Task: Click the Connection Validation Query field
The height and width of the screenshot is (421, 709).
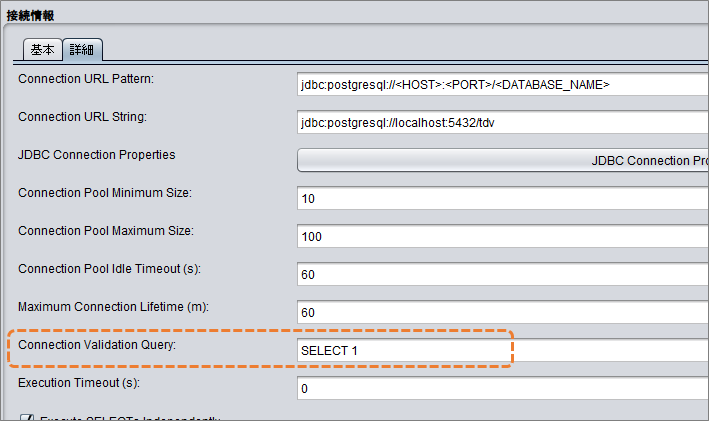Action: [x=503, y=350]
